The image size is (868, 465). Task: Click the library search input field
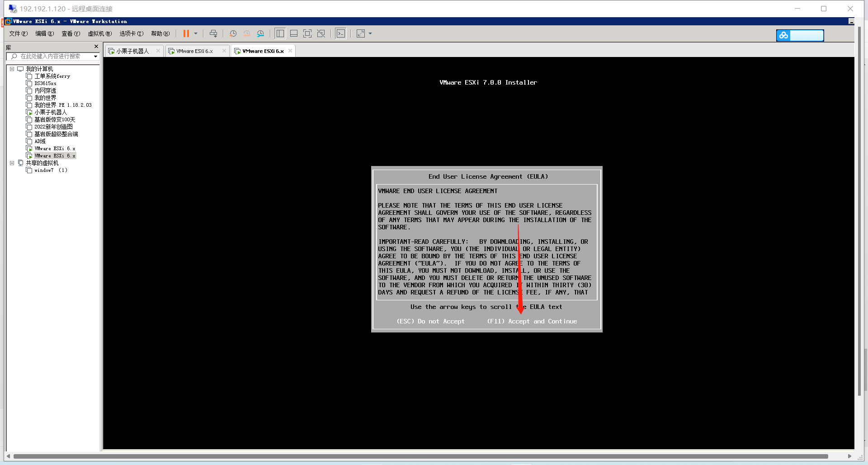click(x=50, y=57)
